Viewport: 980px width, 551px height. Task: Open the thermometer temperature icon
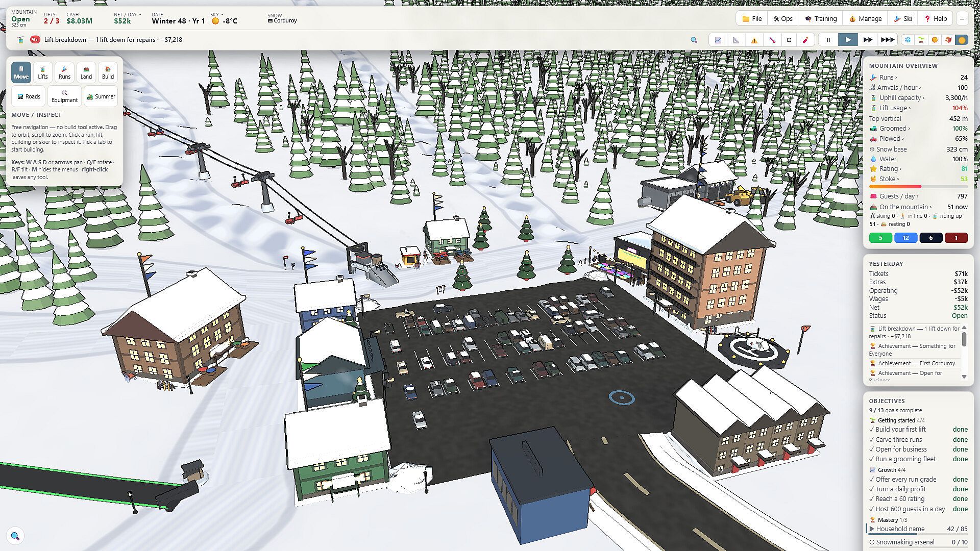(772, 40)
